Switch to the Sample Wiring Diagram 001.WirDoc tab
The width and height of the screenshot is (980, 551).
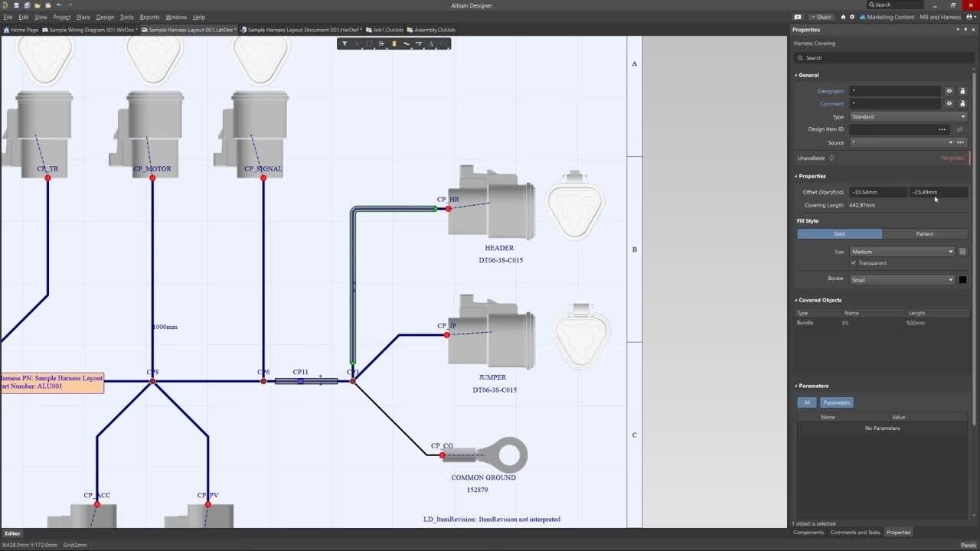pyautogui.click(x=92, y=30)
